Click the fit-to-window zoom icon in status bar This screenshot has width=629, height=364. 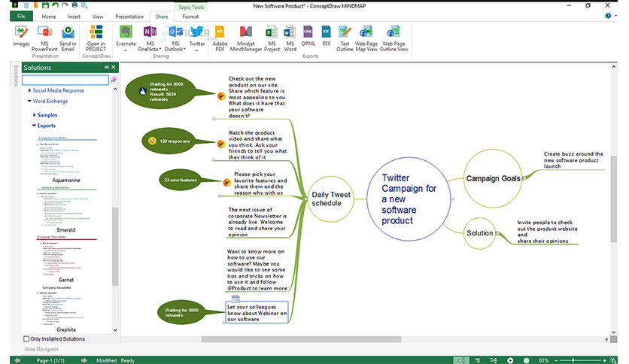click(x=613, y=360)
